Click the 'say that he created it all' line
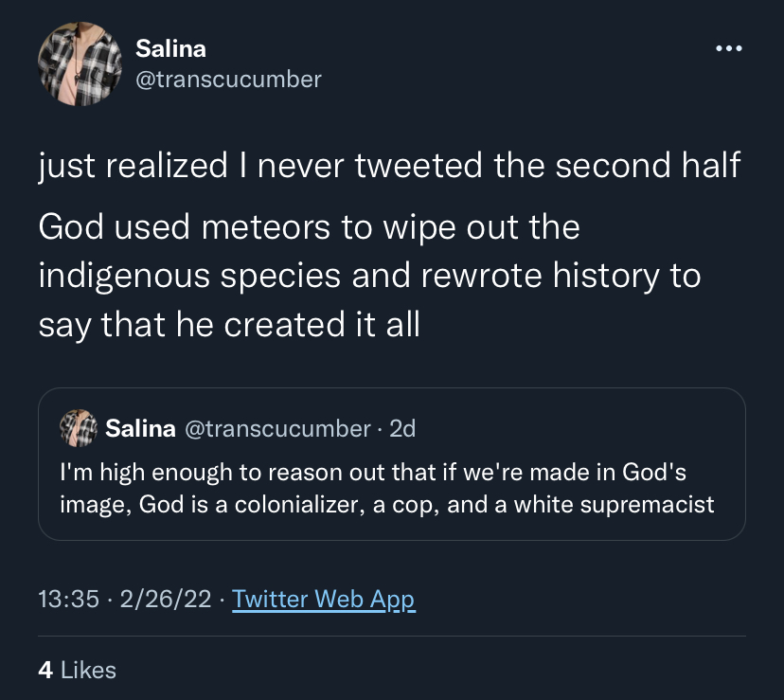 (x=229, y=325)
